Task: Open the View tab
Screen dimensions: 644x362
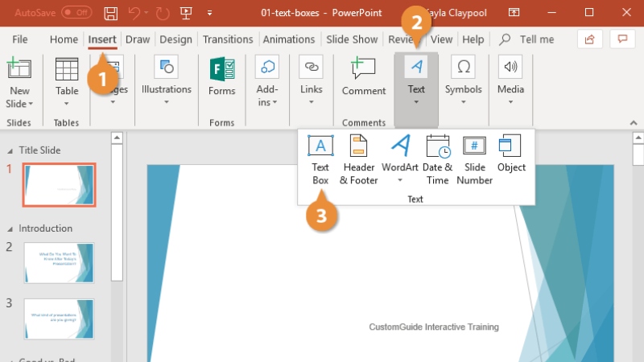Action: (x=441, y=39)
